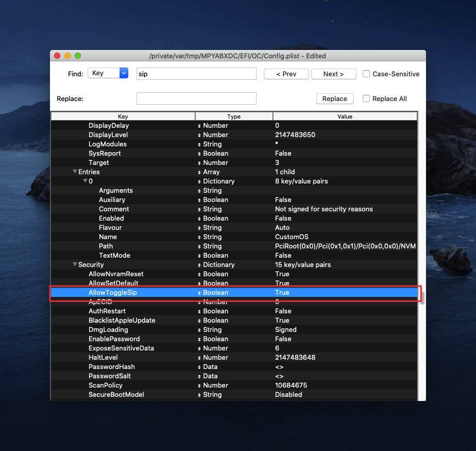Open type popup for DmgLoading row

tap(199, 330)
